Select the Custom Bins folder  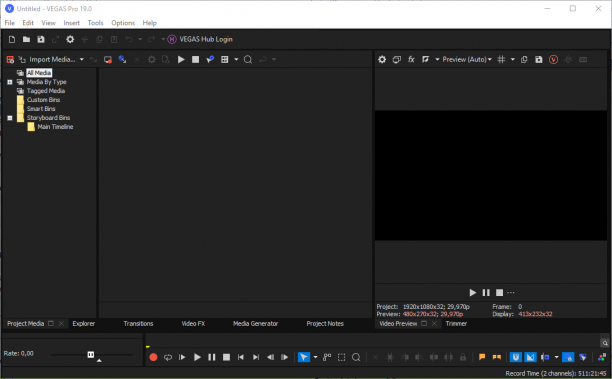43,100
